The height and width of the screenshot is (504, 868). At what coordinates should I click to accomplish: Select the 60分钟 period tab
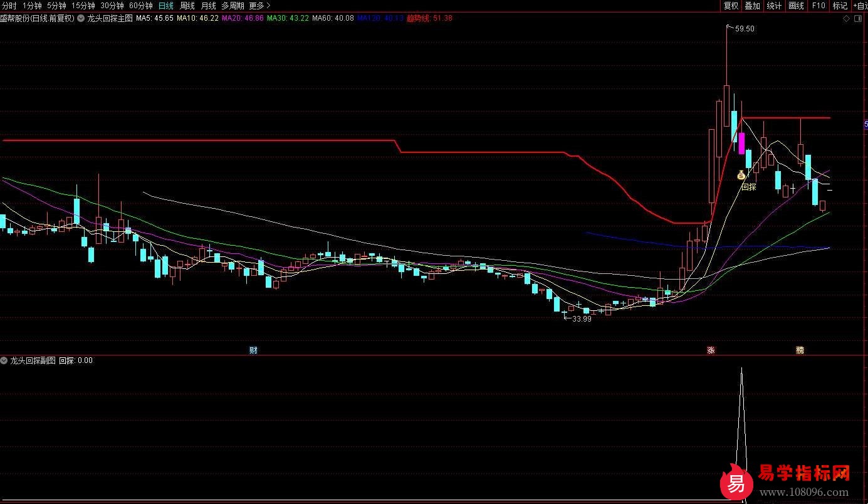(141, 6)
